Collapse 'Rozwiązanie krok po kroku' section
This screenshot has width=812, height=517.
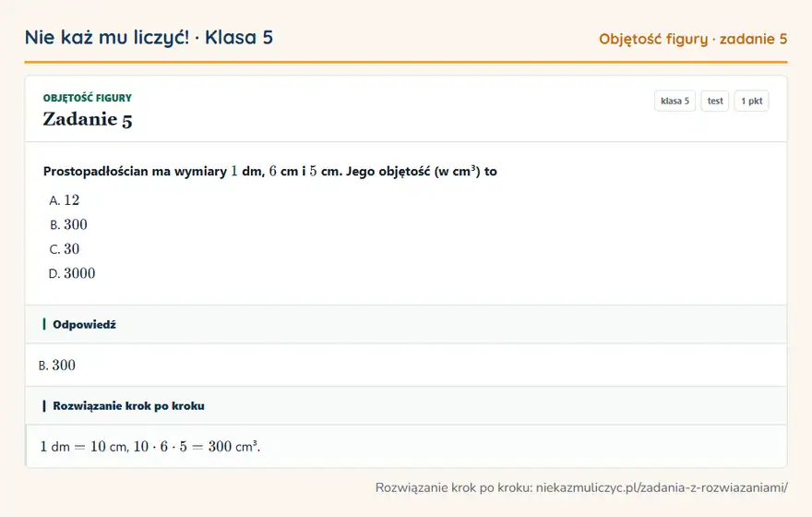point(406,405)
